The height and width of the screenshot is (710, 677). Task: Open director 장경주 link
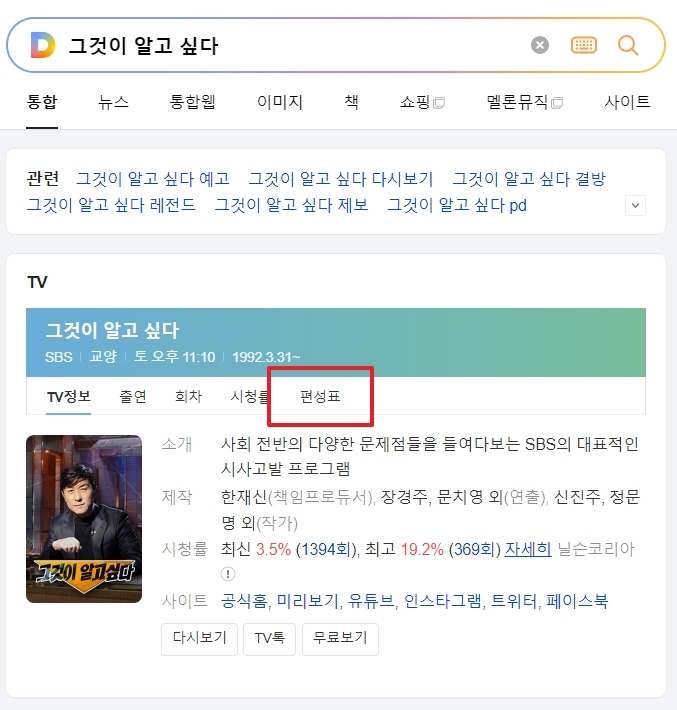[404, 497]
